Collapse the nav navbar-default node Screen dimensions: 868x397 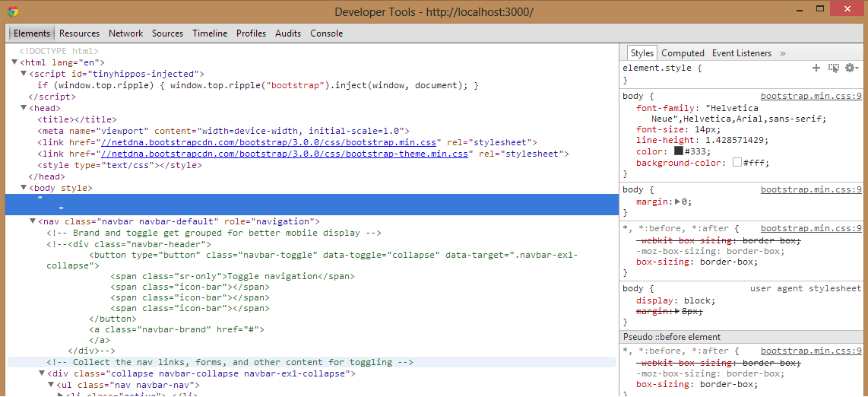pos(33,221)
